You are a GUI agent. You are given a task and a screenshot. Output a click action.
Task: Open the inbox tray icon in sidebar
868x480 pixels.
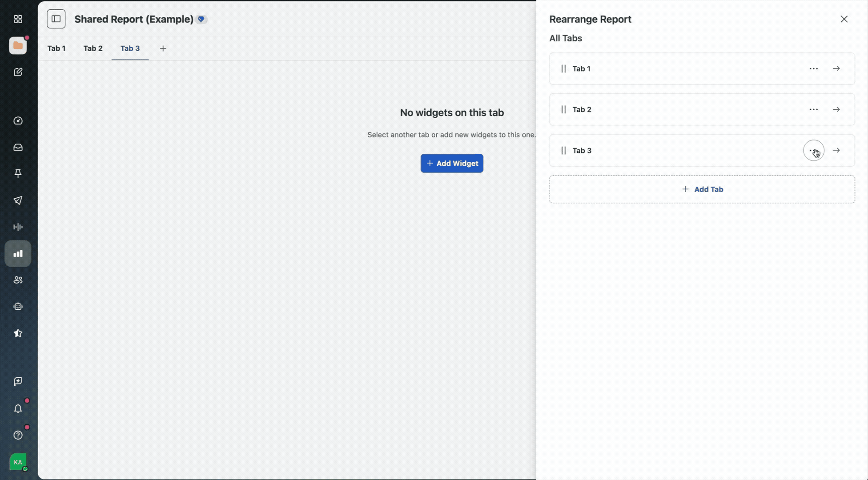[18, 148]
